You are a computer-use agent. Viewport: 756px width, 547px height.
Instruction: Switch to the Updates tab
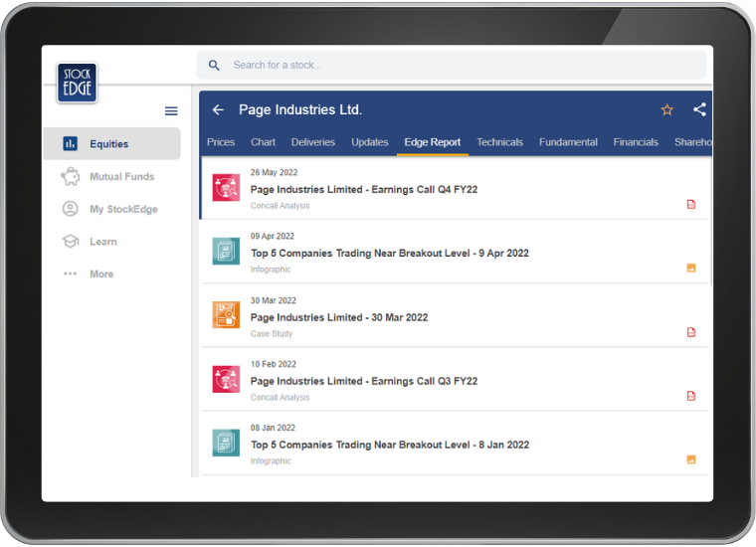[370, 142]
